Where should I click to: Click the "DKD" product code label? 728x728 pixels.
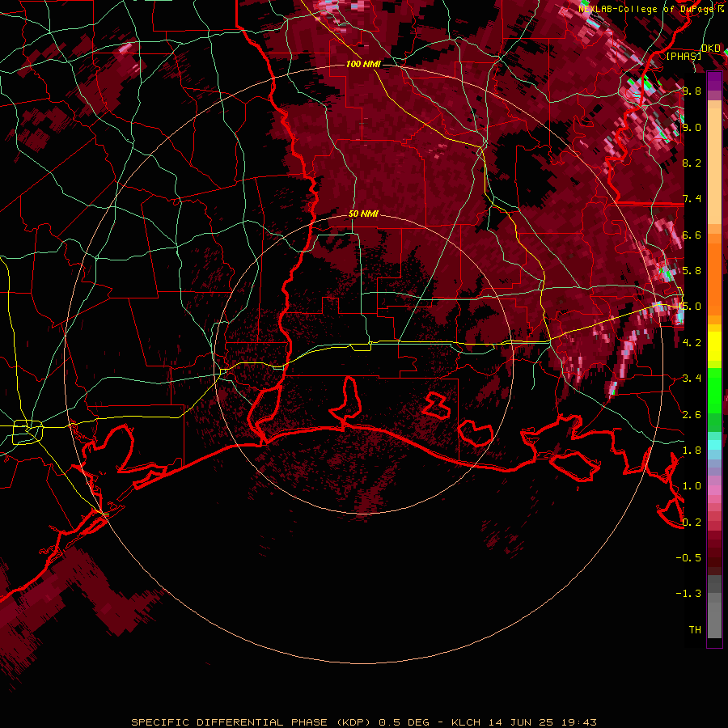click(711, 49)
